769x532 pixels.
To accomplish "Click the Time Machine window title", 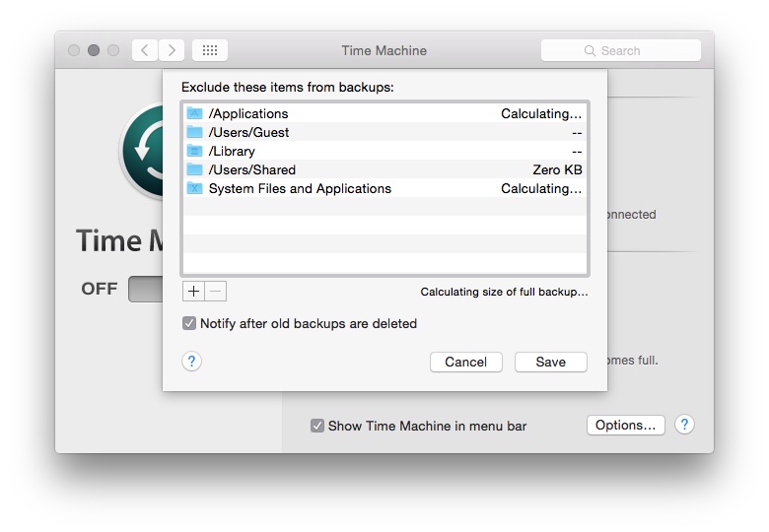I will [384, 50].
